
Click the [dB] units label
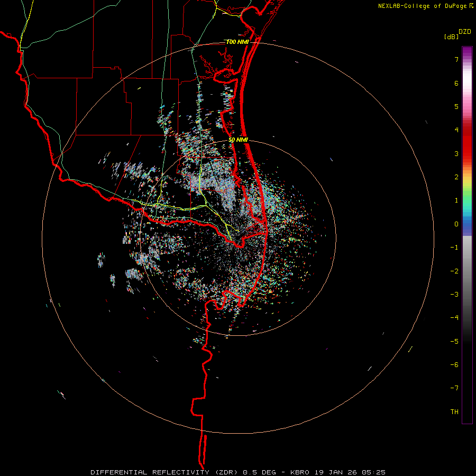coord(452,36)
